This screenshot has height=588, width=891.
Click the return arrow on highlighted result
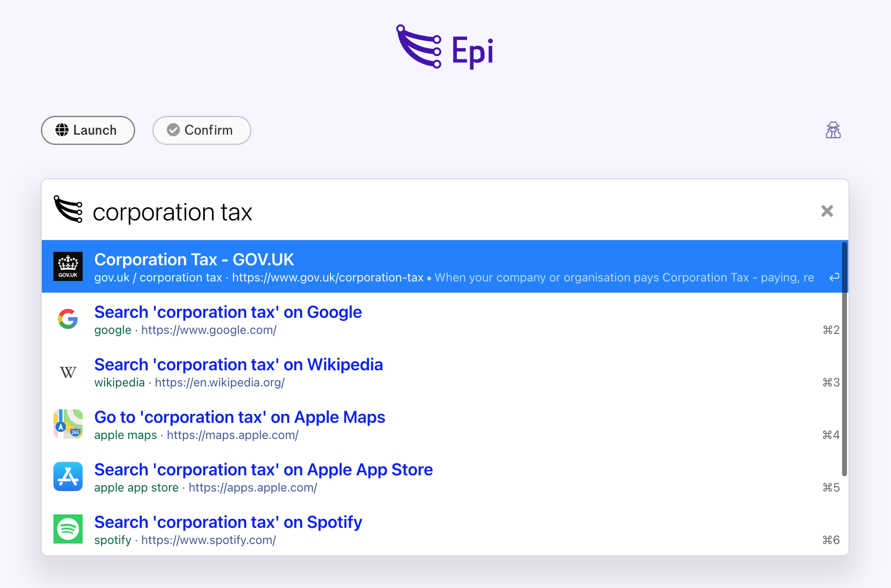(834, 277)
